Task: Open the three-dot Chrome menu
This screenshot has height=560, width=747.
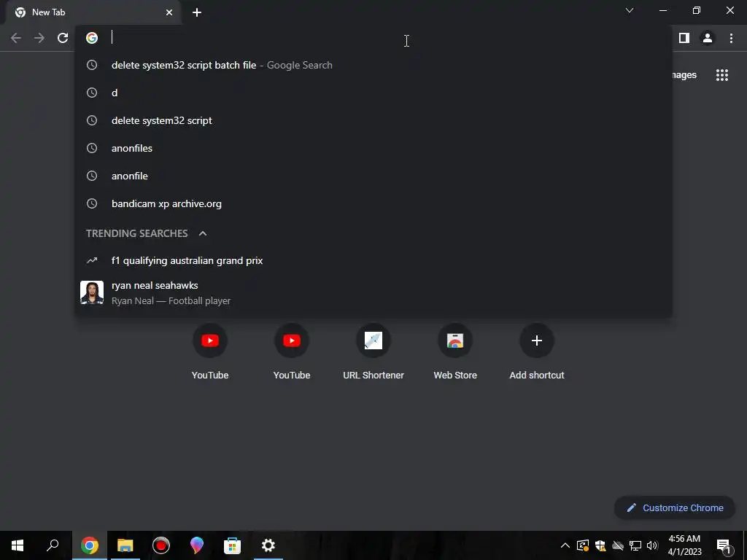Action: (x=731, y=38)
